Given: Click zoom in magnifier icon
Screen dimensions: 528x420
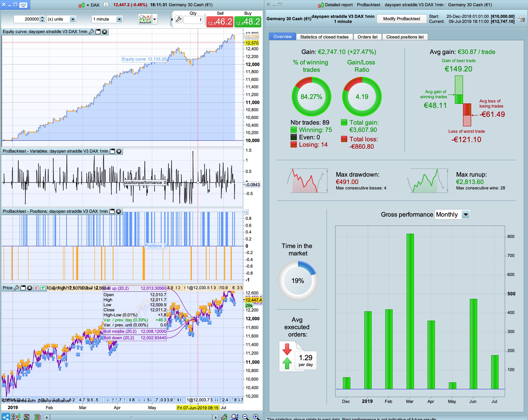Looking at the screenshot, I should pyautogui.click(x=256, y=416).
